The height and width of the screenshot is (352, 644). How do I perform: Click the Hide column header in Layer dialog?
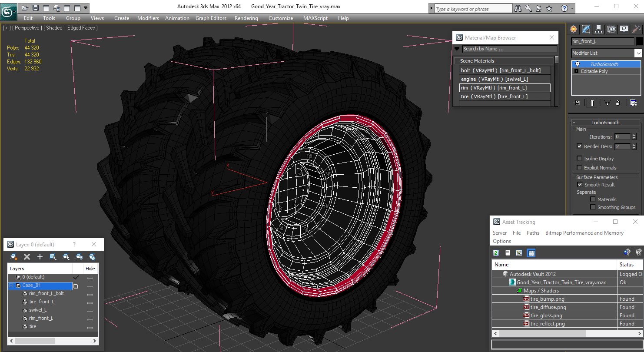90,269
